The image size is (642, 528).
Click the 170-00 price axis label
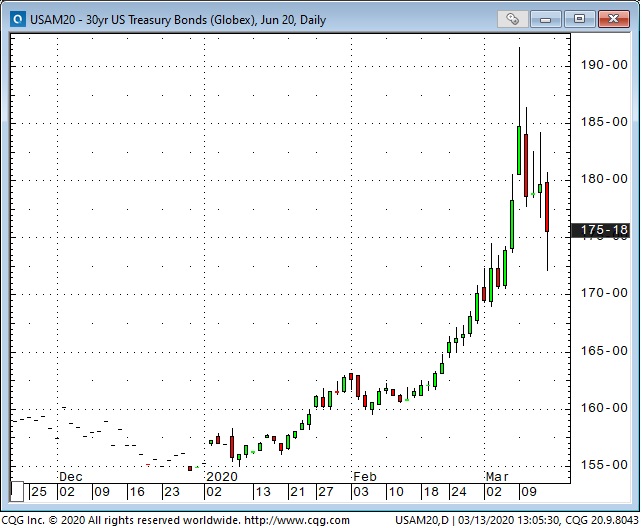click(x=604, y=293)
